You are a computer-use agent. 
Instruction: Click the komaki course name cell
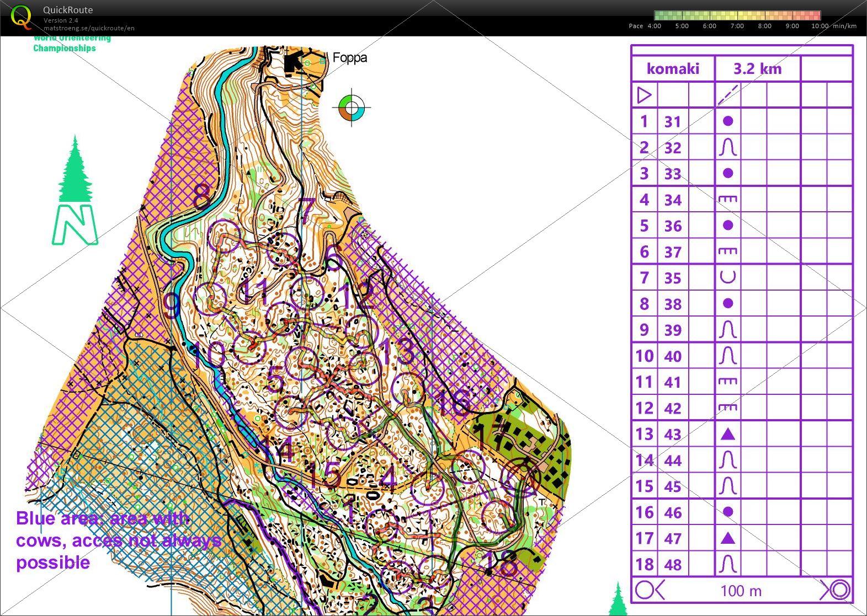[673, 69]
